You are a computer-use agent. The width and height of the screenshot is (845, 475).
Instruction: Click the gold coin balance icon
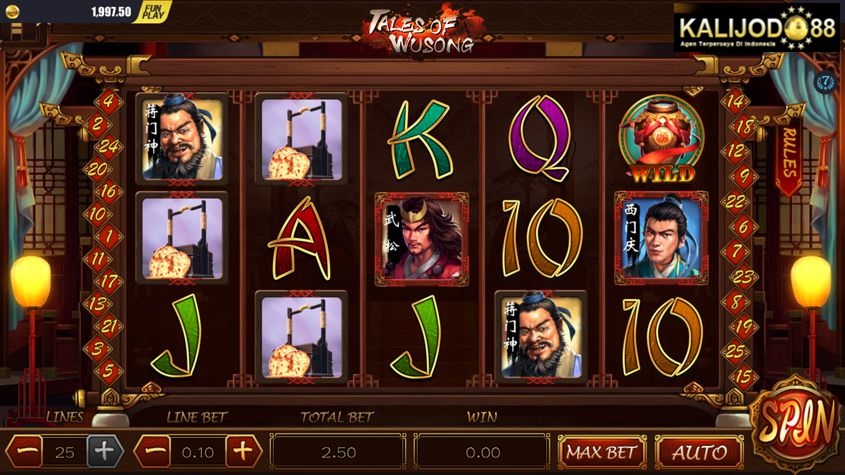coord(12,11)
